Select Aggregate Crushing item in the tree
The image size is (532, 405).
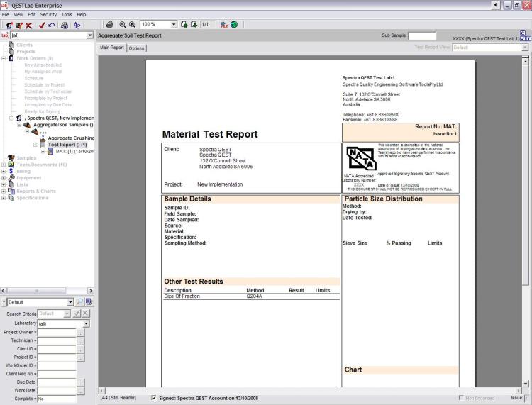point(71,138)
